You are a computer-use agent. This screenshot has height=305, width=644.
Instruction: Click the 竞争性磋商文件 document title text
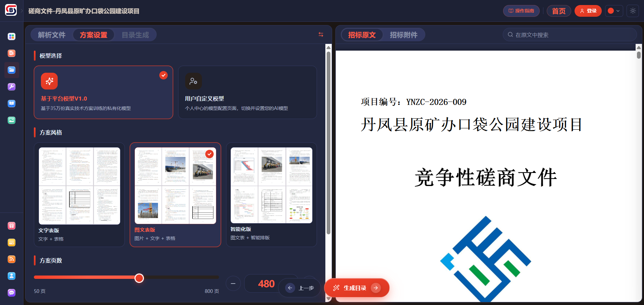pyautogui.click(x=486, y=178)
